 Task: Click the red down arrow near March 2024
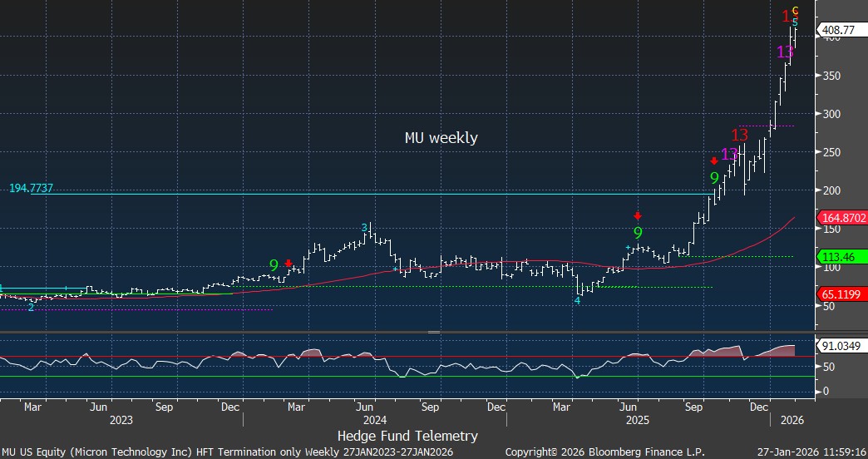tap(289, 264)
